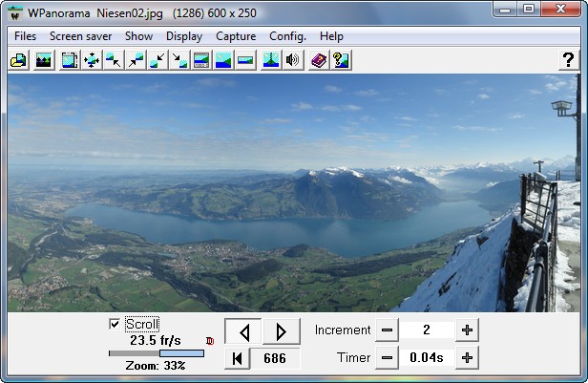Click the black landscape picture toolbar icon
The image size is (588, 383).
coord(44,60)
